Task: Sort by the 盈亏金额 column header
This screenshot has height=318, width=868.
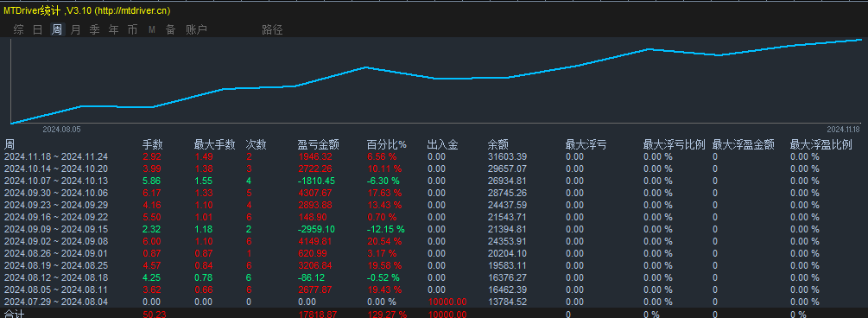Action: (x=319, y=145)
